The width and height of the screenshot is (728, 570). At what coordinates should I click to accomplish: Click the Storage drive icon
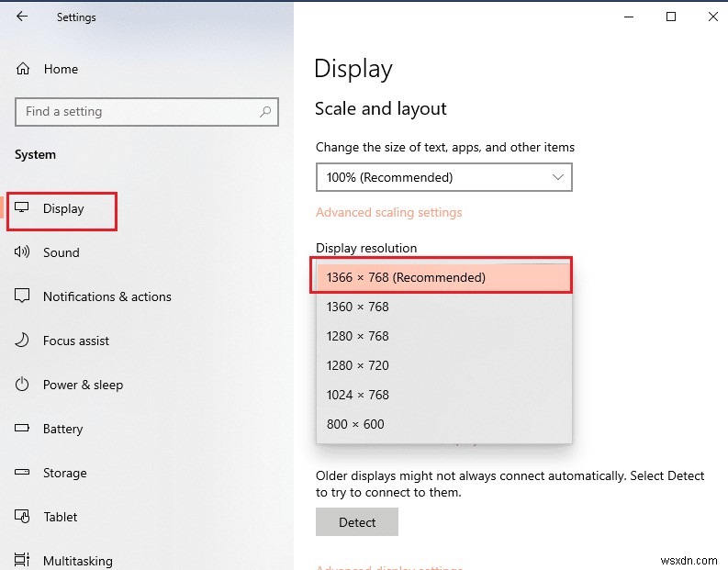coord(23,473)
